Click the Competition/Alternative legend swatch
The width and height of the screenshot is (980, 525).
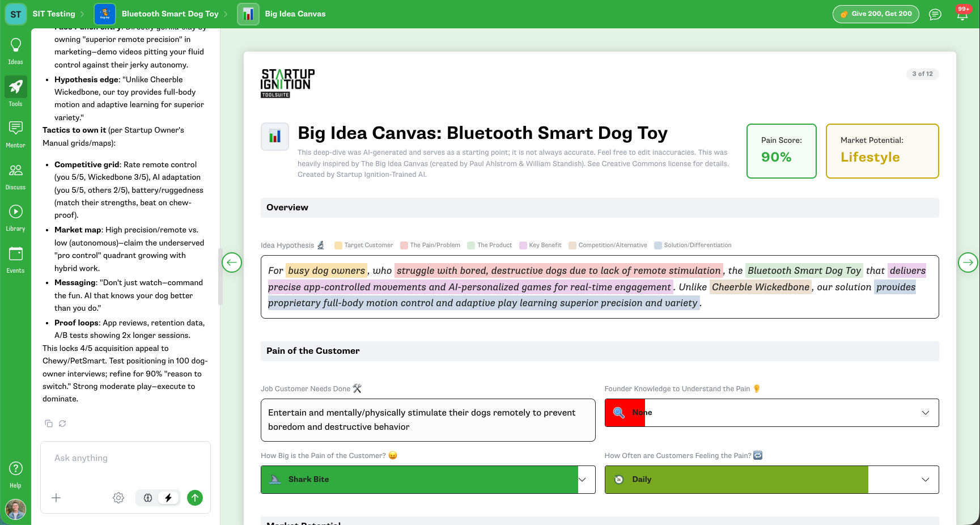point(572,245)
